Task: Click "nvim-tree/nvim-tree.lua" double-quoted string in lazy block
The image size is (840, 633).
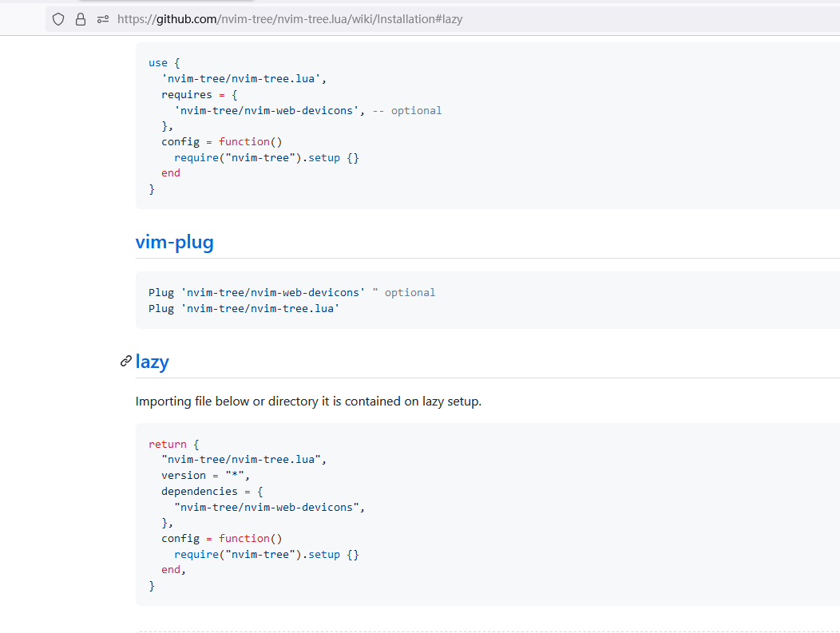Action: tap(241, 460)
